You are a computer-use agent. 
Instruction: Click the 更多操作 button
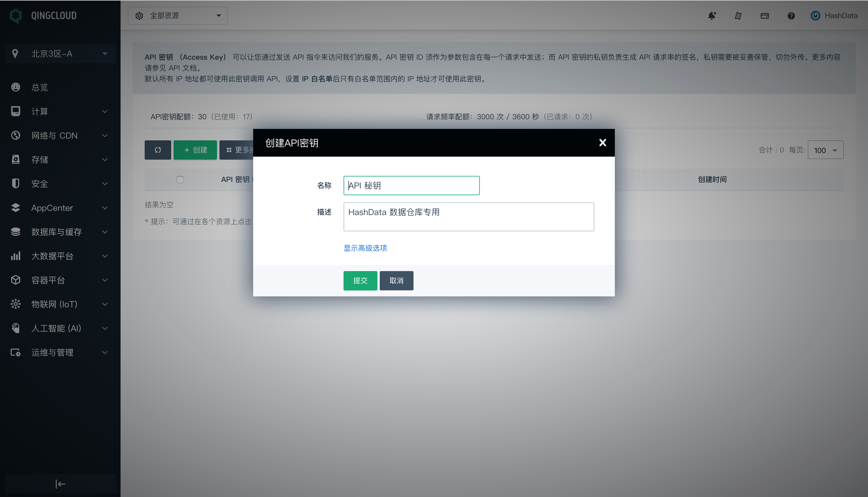point(237,150)
